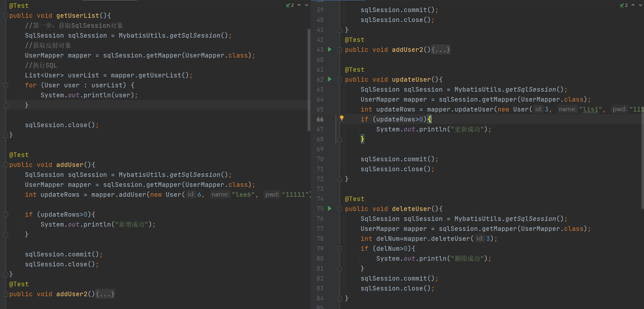Go to next highlighted problem in left editor
Screen dimensions: 644x309
coord(307,5)
